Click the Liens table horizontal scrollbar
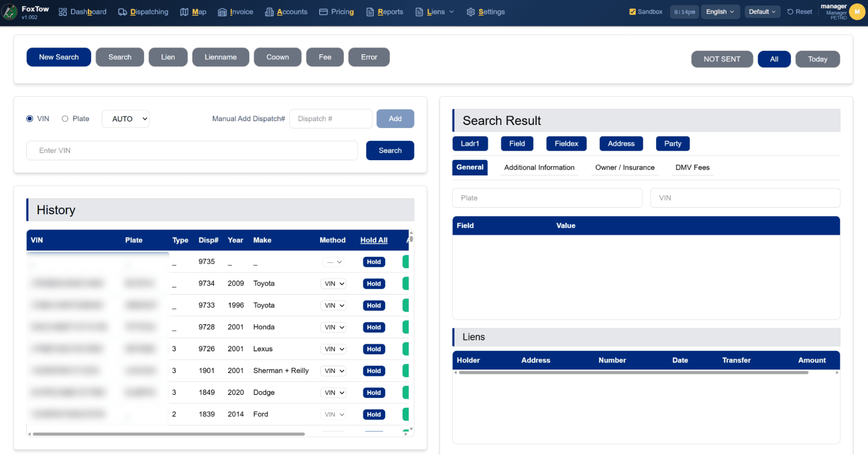Image resolution: width=868 pixels, height=455 pixels. [634, 373]
